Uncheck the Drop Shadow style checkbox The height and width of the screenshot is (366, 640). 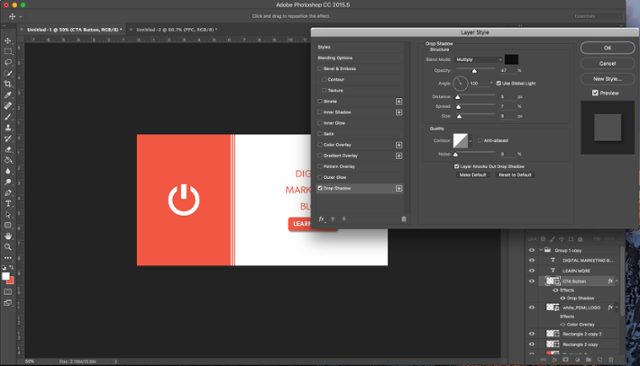point(320,188)
